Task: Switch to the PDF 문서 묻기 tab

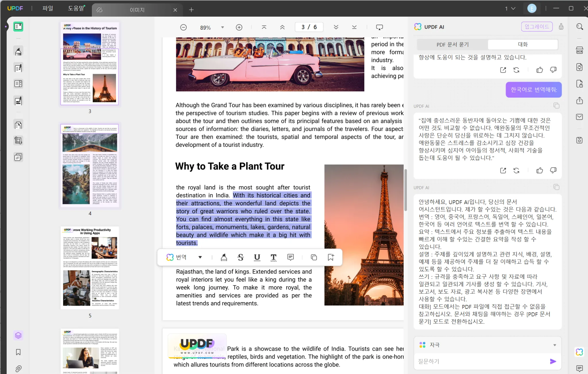Action: point(452,45)
